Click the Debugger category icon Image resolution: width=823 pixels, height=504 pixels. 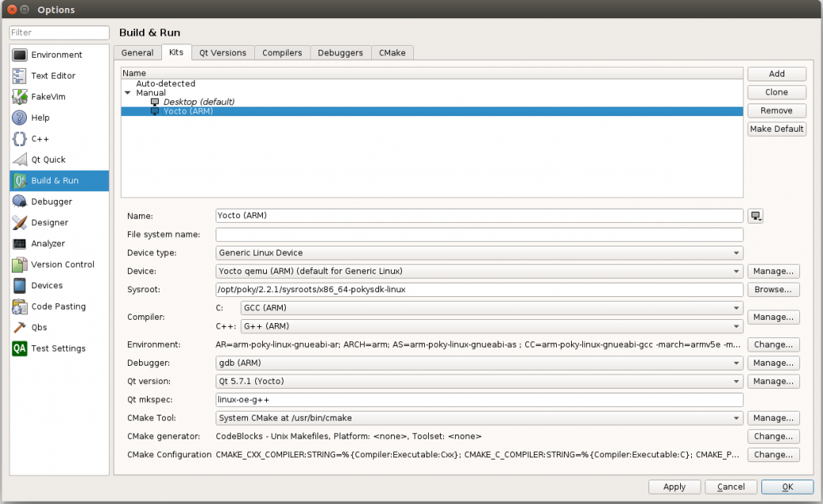click(x=20, y=202)
